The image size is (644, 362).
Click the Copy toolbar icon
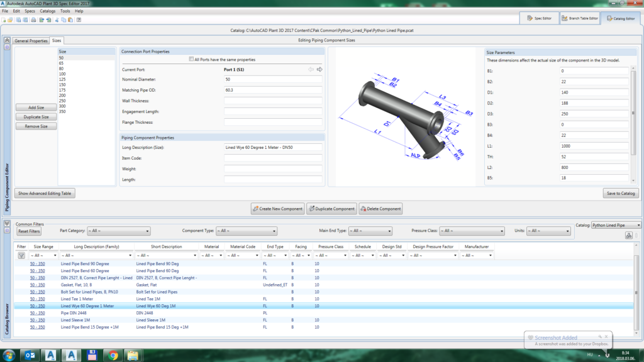(64, 19)
